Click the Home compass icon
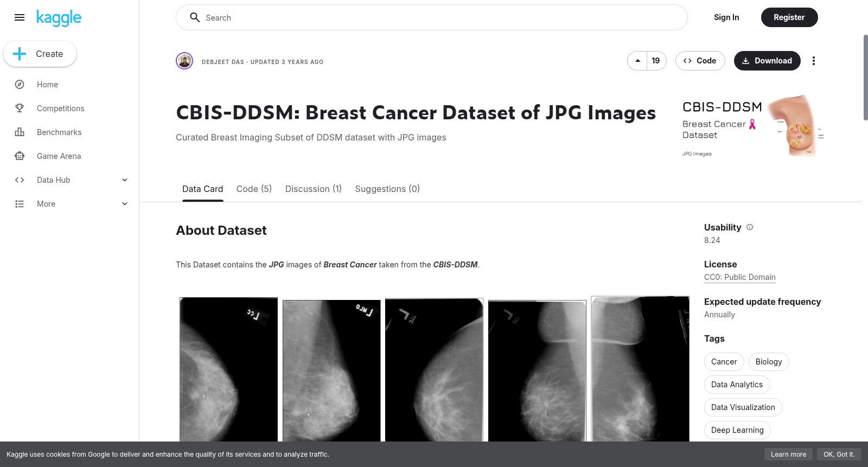Screen dimensions: 868x467 tap(20, 85)
